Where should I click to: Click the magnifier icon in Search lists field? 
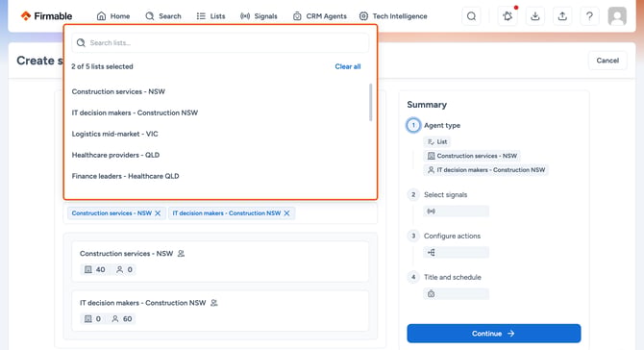(81, 42)
